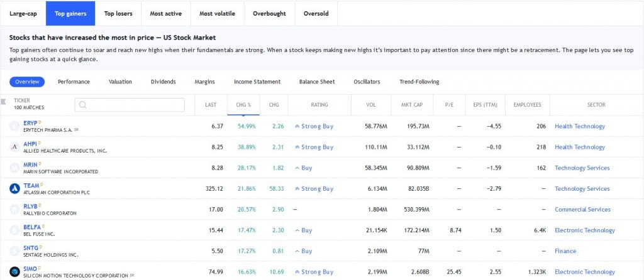The image size is (644, 280).
Task: Open the Income Statement view
Action: pyautogui.click(x=257, y=82)
